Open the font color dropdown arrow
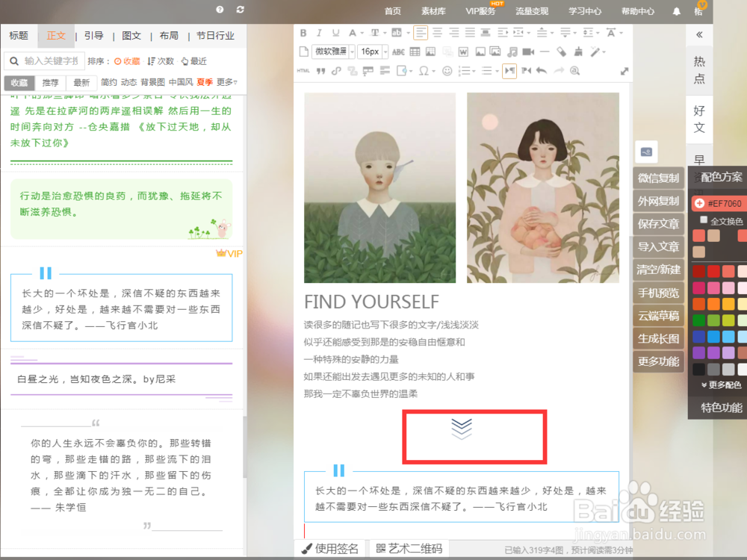This screenshot has height=560, width=747. [x=362, y=34]
